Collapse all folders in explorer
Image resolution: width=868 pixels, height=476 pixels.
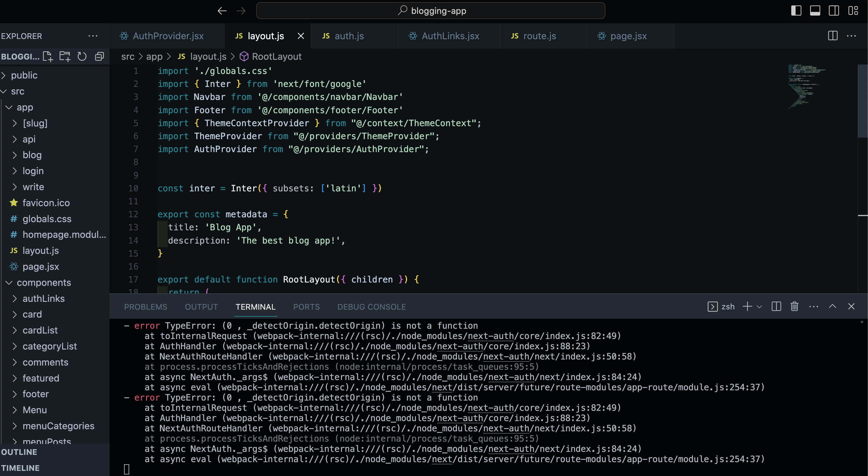point(99,56)
